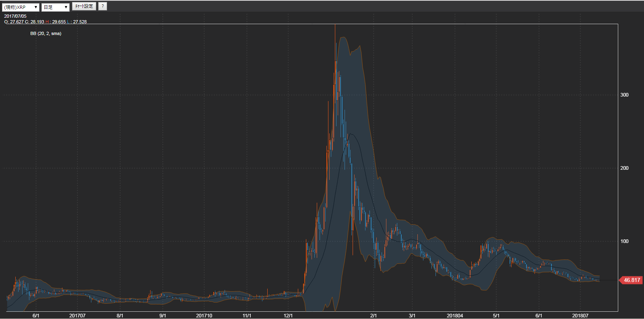This screenshot has height=319, width=644.
Task: Select the 6/1 date label near 201707
Action: (x=36, y=315)
